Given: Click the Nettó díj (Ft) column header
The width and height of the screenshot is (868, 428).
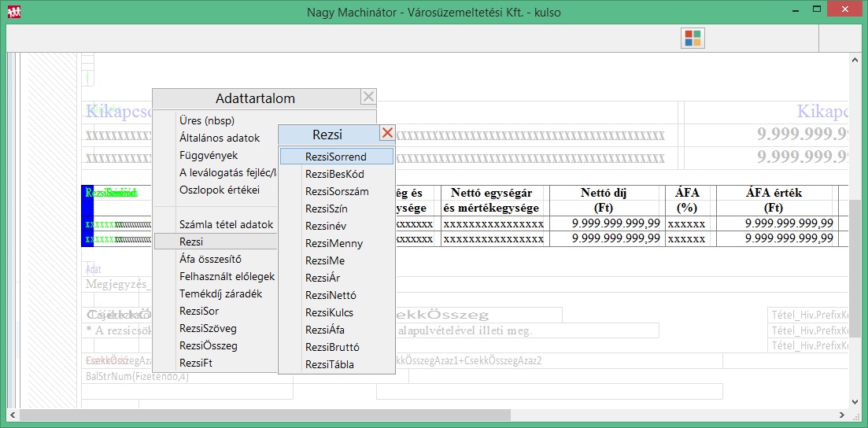Looking at the screenshot, I should tap(604, 200).
